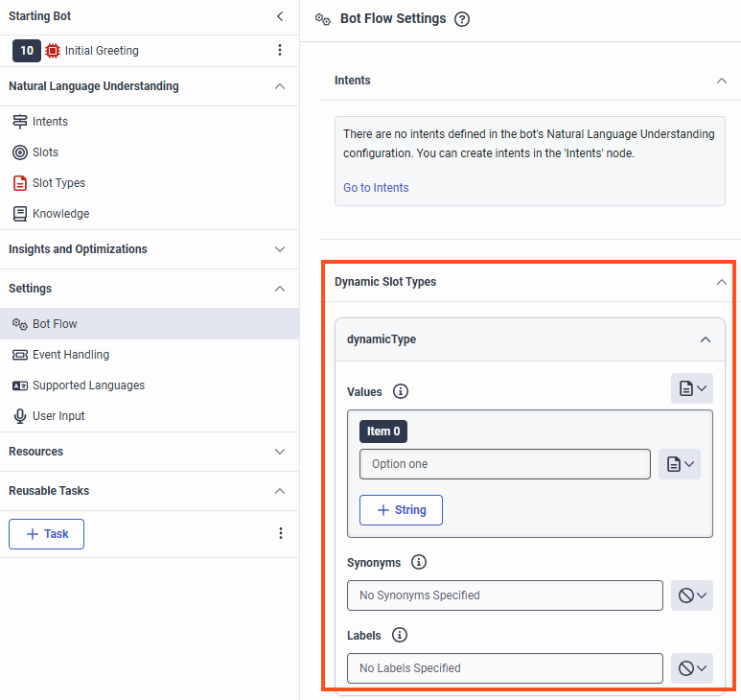Open the Synonyms mode dropdown
Screen dimensions: 741x700
coord(691,595)
